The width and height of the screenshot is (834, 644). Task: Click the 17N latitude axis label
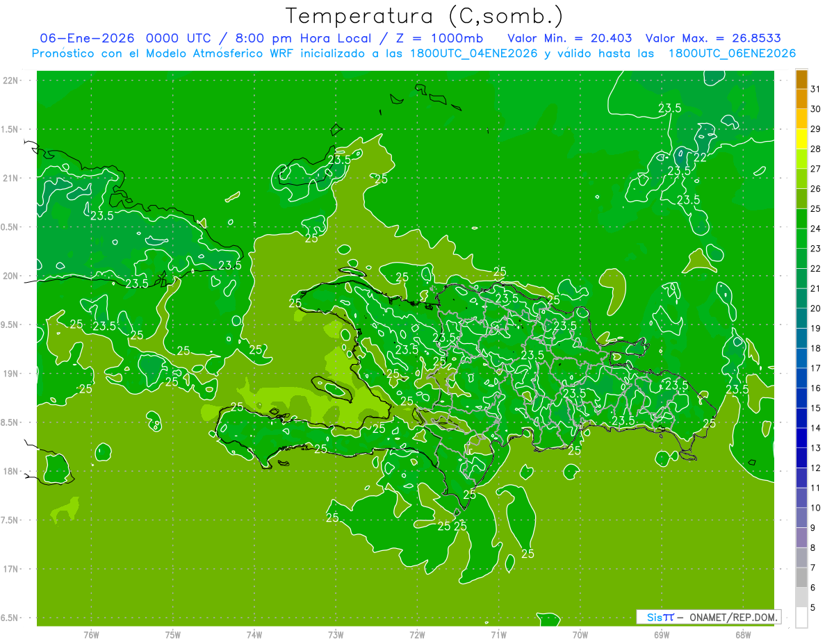click(10, 570)
